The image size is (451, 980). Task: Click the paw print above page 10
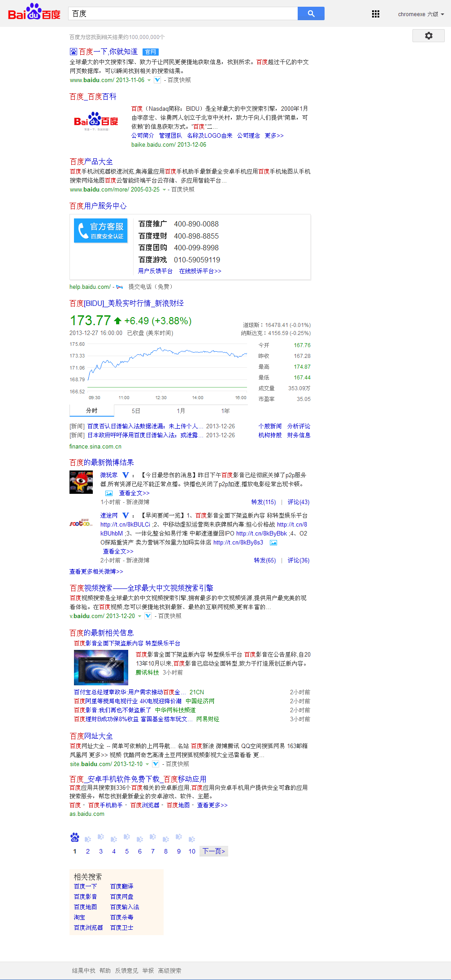(x=192, y=839)
